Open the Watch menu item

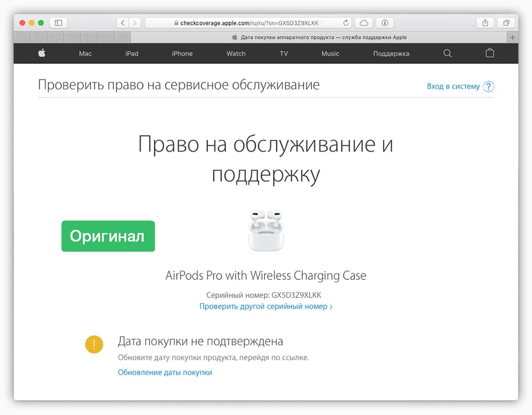(236, 54)
